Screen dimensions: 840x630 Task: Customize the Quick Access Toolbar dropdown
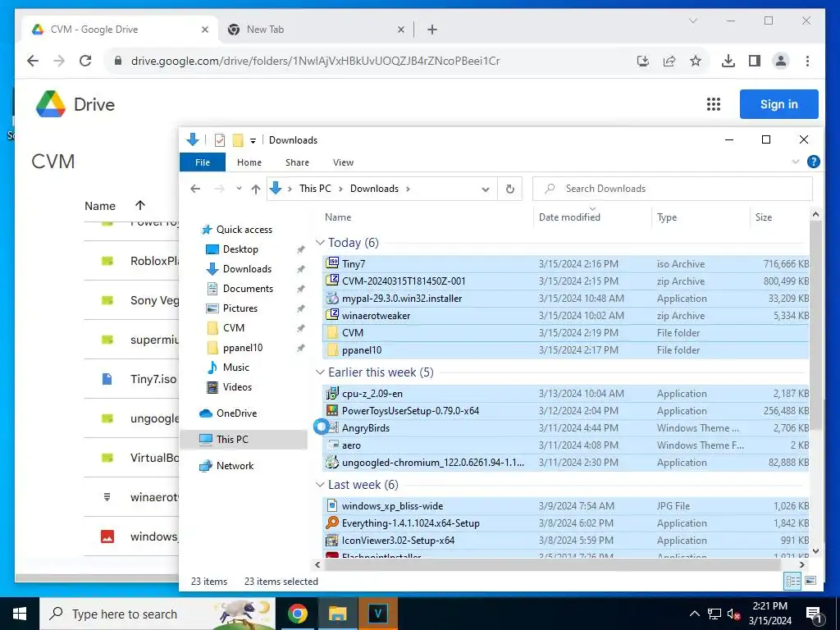tap(253, 141)
